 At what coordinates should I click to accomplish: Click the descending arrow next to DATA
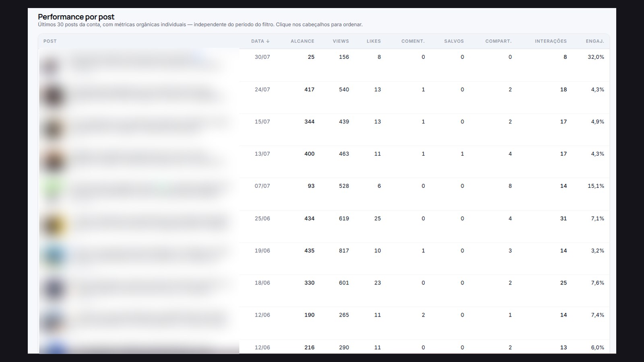(268, 41)
